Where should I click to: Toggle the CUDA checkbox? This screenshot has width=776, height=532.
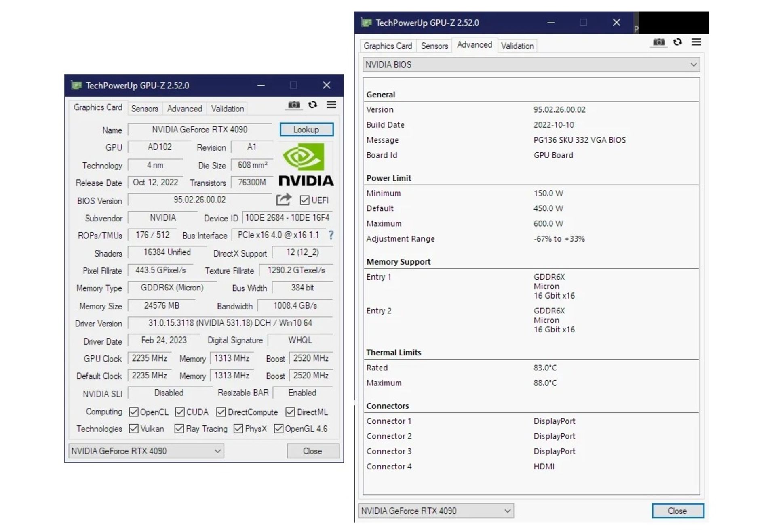[x=180, y=412]
